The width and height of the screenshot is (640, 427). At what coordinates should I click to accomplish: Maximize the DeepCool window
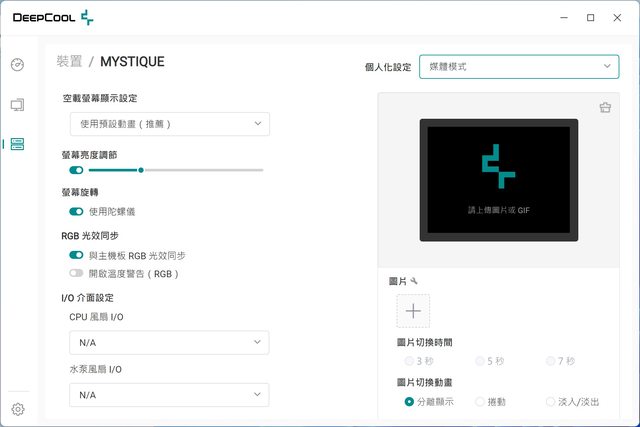tap(590, 17)
